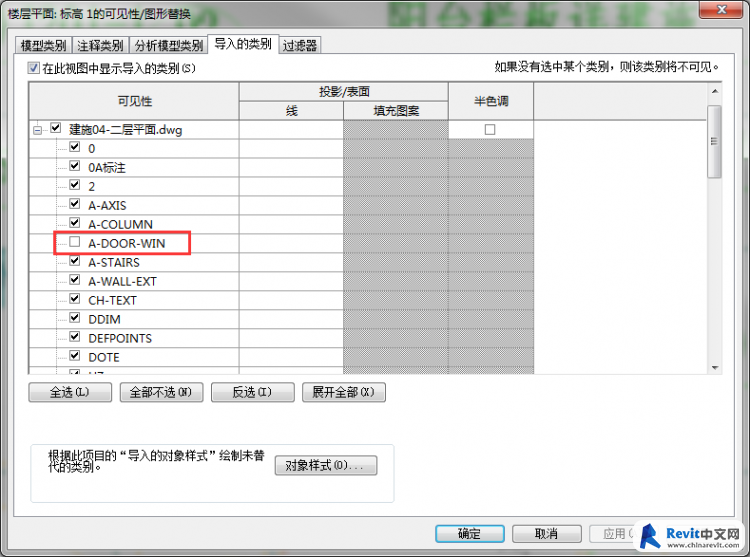Uncheck the CH-TEXT layer checkbox
750x557 pixels.
tap(75, 299)
